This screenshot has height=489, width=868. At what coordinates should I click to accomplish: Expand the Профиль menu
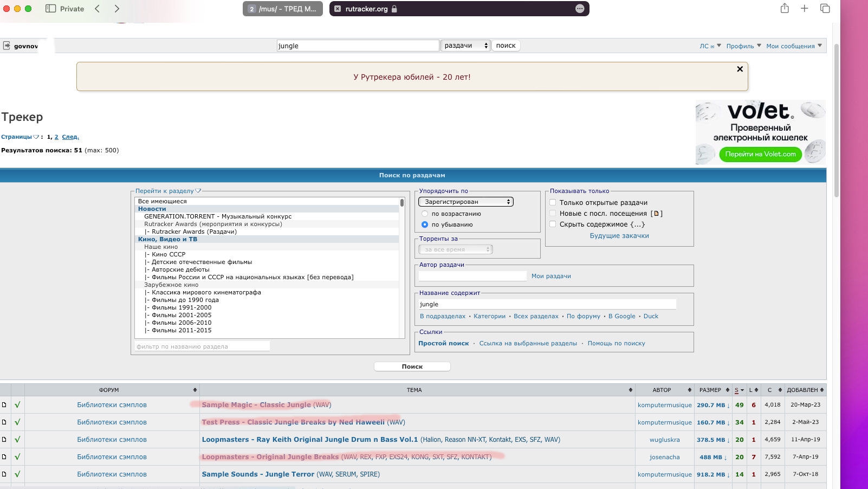click(x=743, y=46)
